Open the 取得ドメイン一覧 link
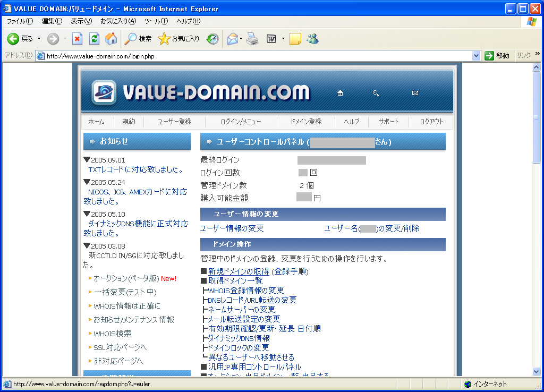The height and width of the screenshot is (392, 544). (235, 281)
